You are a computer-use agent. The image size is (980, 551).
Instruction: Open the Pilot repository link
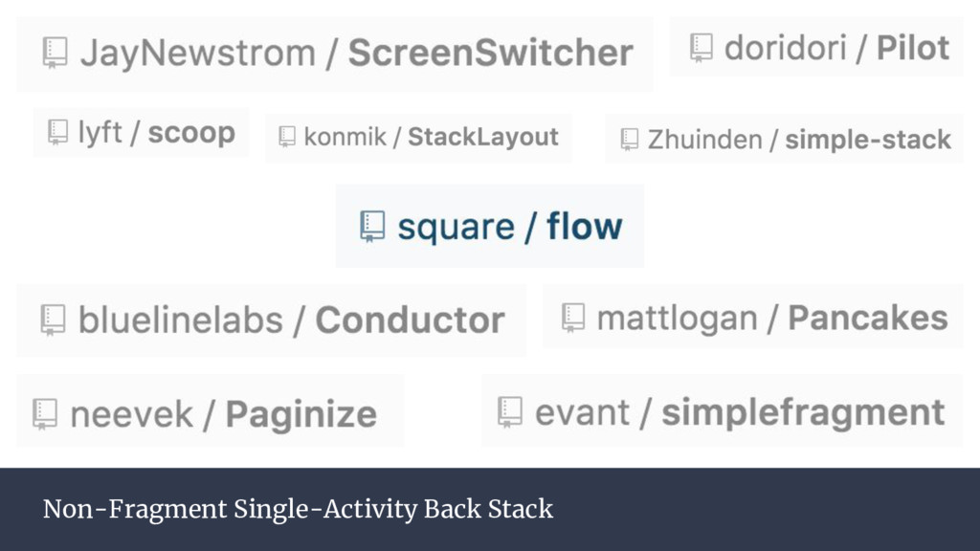coord(913,48)
